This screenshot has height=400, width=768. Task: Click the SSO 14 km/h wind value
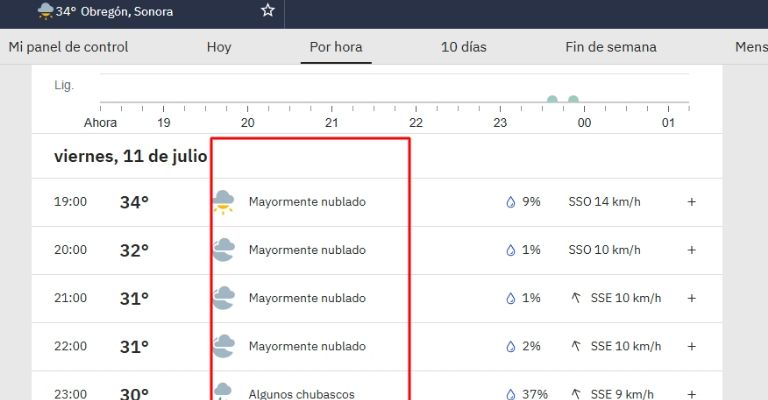coord(604,202)
